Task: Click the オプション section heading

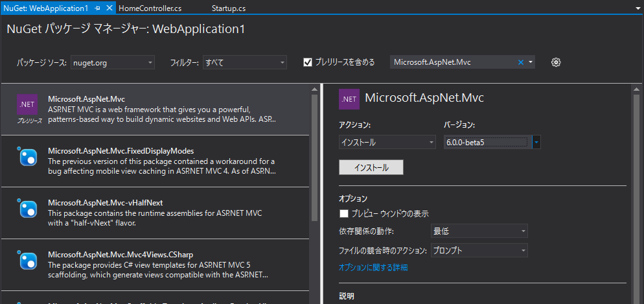Action: (353, 199)
